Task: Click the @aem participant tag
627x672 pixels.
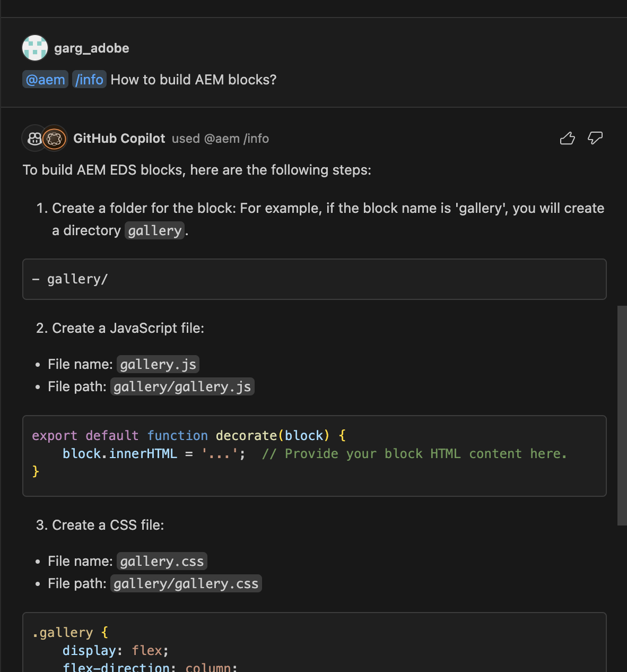Action: (x=46, y=80)
